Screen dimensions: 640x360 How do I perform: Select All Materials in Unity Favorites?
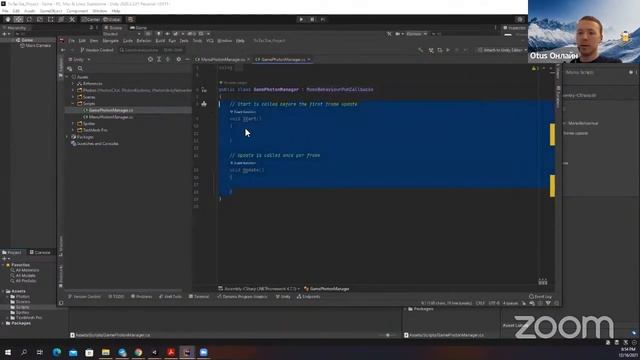[x=25, y=270]
